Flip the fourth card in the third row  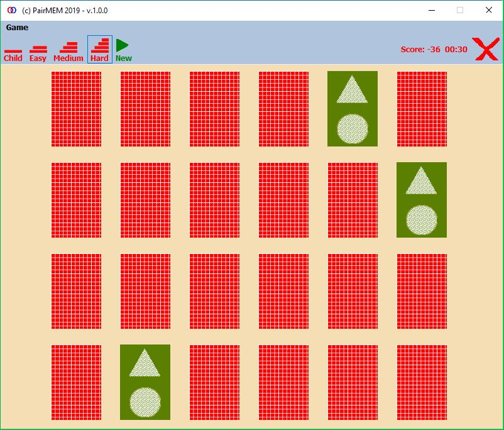point(283,291)
